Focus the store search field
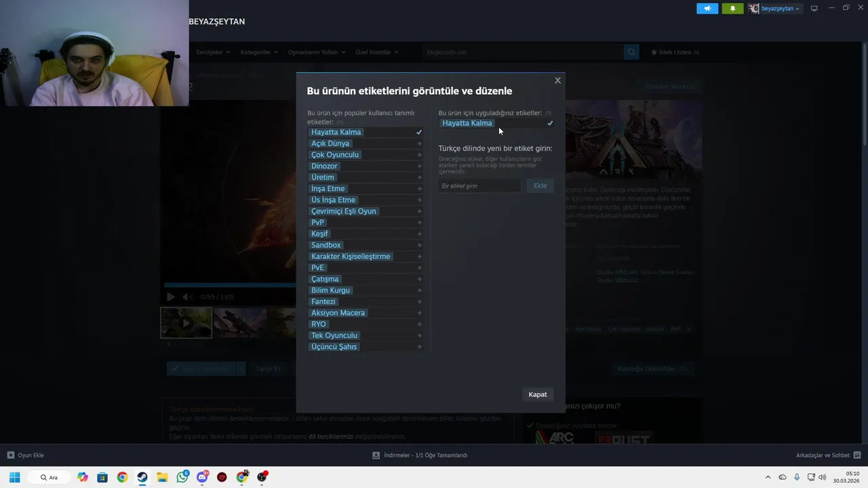Viewport: 868px width, 488px height. pyautogui.click(x=522, y=52)
